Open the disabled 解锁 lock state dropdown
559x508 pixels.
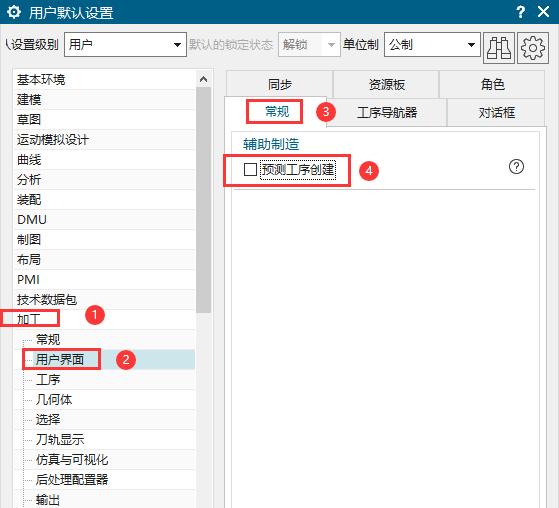(x=309, y=45)
